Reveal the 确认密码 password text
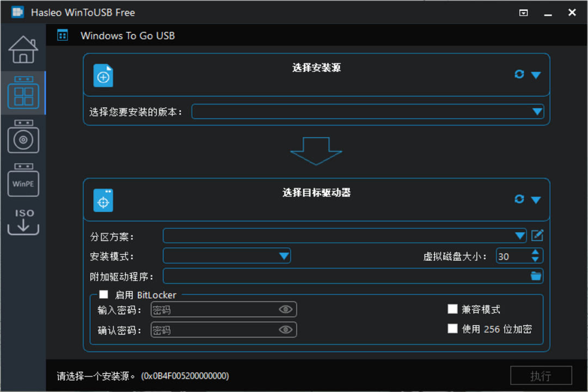Viewport: 588px width, 392px height. [x=285, y=329]
